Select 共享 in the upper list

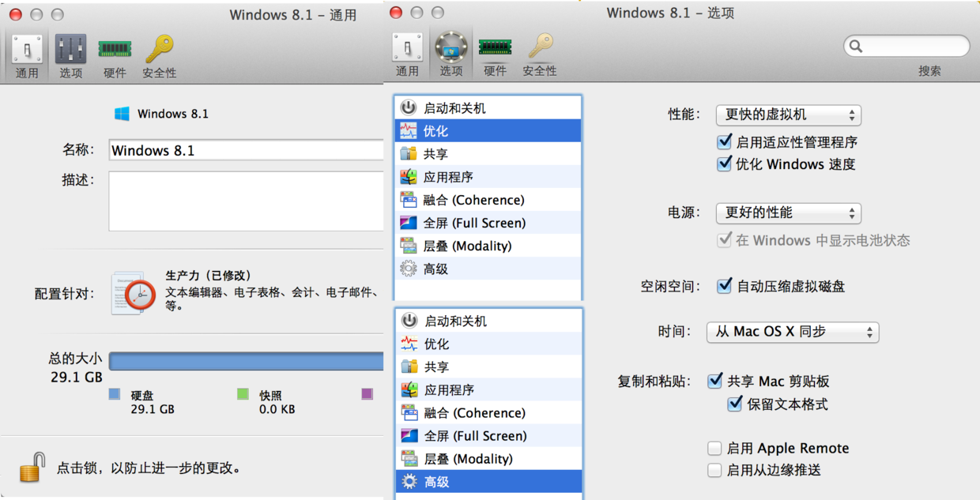pos(488,154)
